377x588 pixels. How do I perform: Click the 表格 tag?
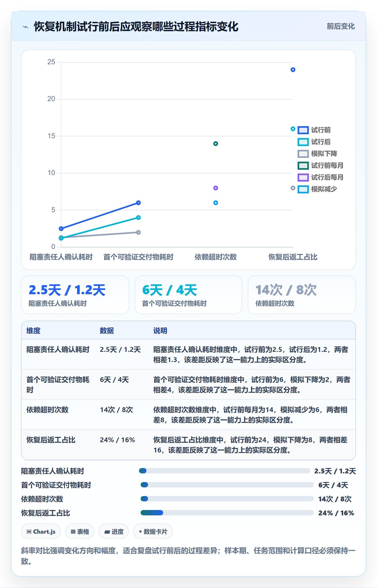pos(80,532)
